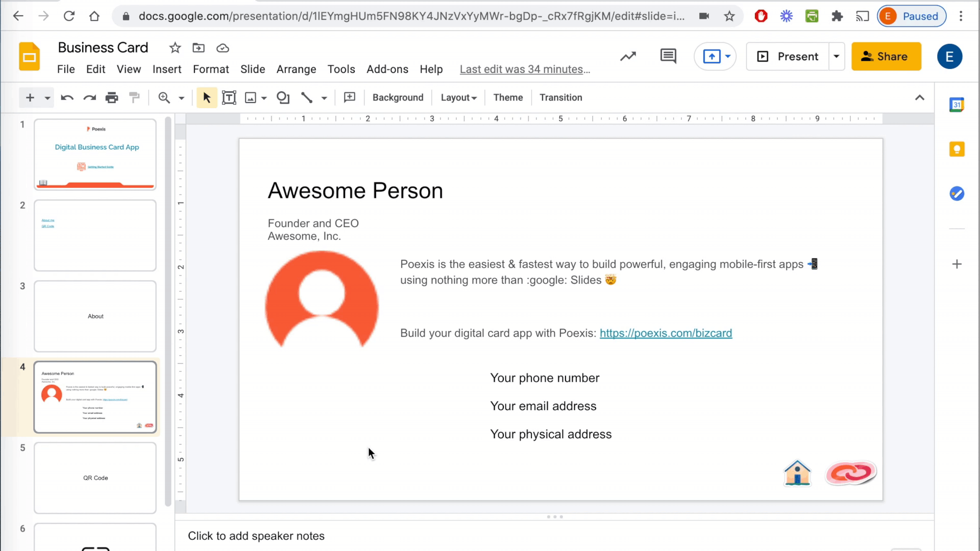
Task: Click the browser reload button
Action: [69, 16]
